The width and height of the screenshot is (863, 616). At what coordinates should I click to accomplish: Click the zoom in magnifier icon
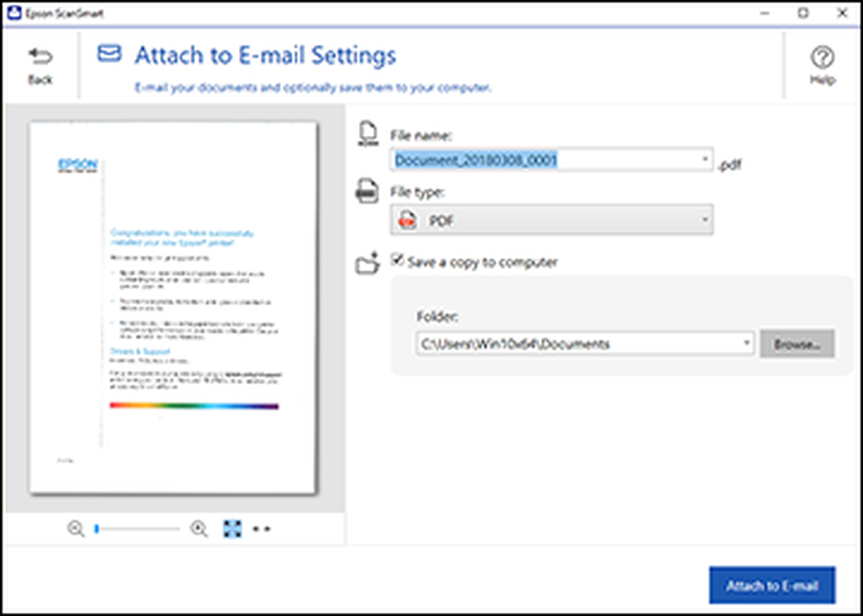(x=199, y=529)
